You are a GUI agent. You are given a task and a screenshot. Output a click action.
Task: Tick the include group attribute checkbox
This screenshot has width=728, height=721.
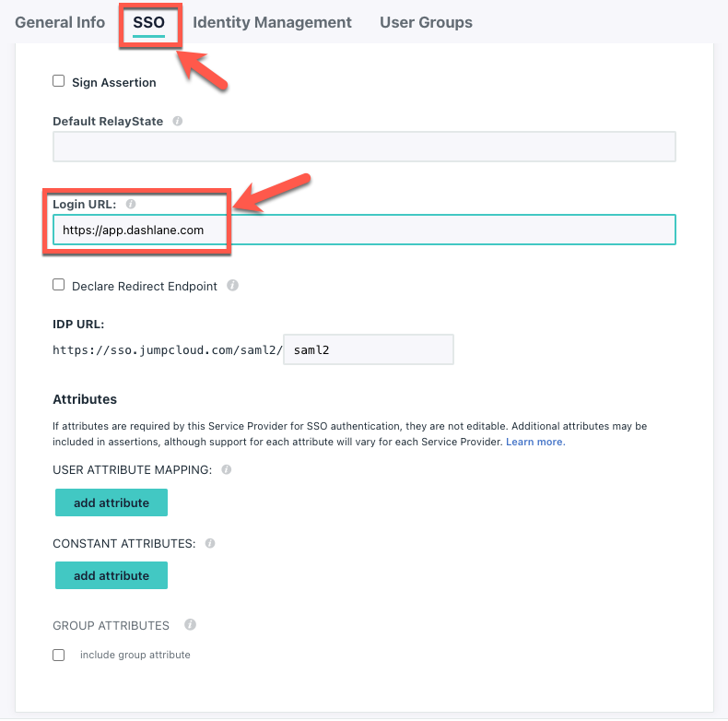58,655
